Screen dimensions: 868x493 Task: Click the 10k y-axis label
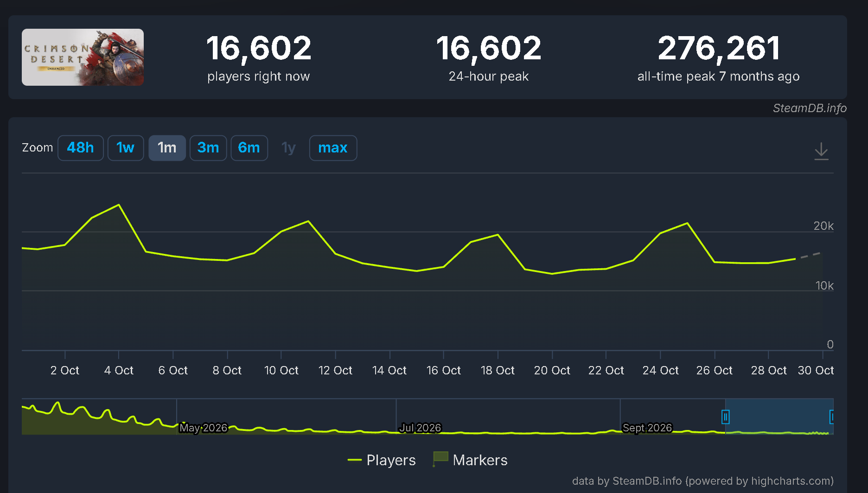(824, 286)
